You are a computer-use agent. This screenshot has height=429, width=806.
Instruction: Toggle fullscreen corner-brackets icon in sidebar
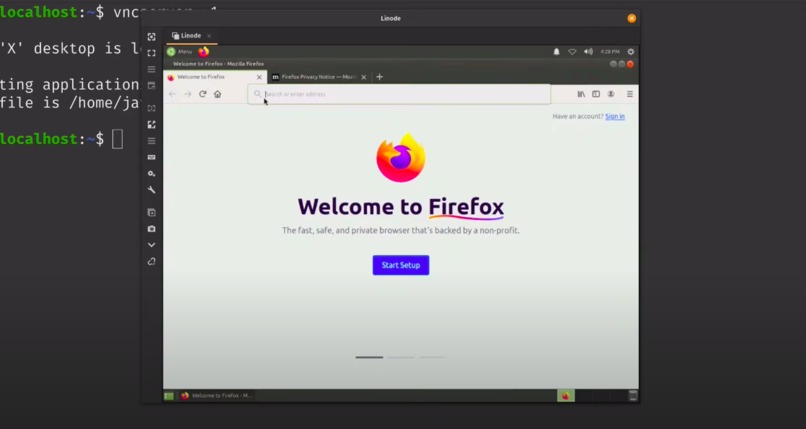click(x=152, y=53)
